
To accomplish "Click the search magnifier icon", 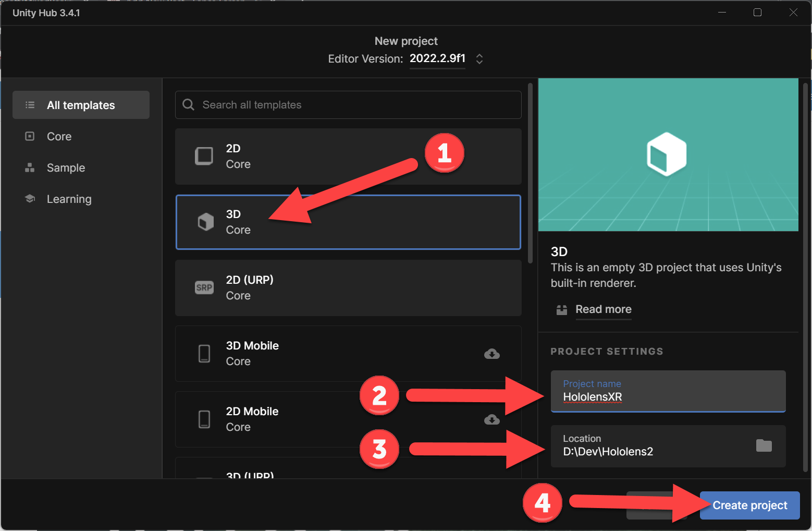I will 188,105.
